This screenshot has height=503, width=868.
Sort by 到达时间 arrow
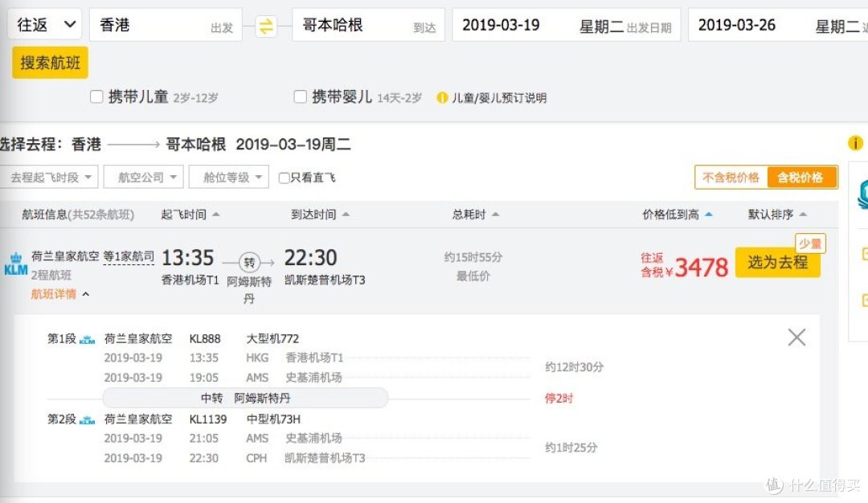click(346, 215)
